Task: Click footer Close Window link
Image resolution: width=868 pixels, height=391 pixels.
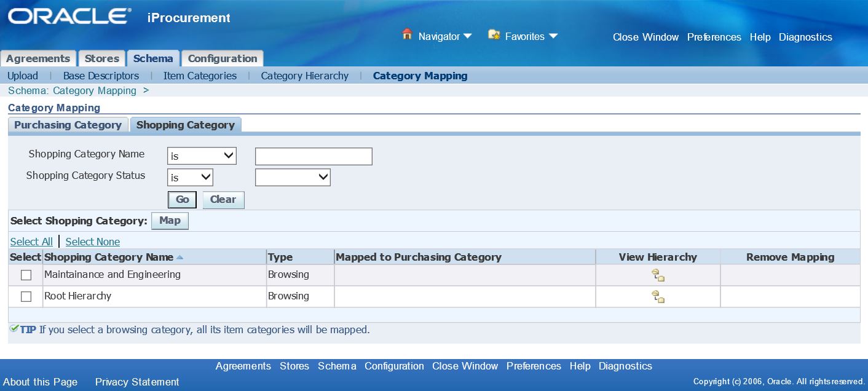Action: [465, 366]
